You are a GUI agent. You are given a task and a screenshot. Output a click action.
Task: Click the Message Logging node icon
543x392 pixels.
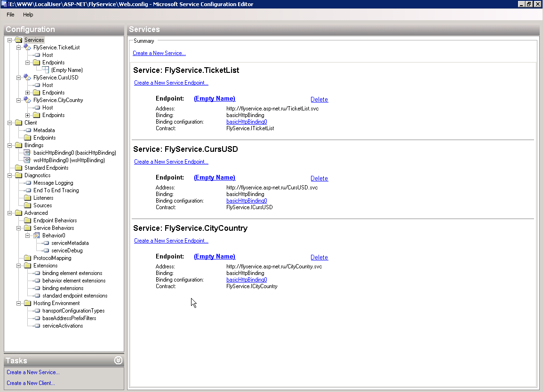[x=29, y=183]
